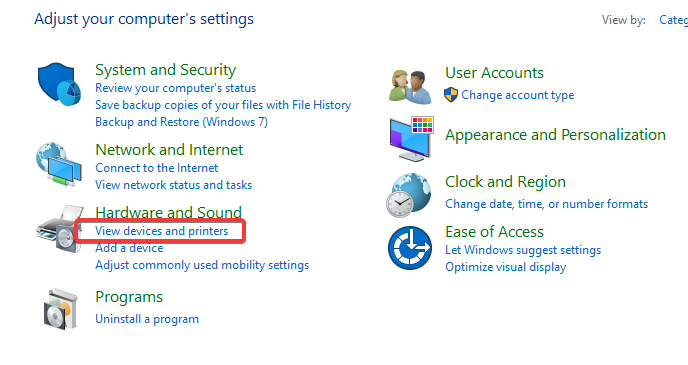688x365 pixels.
Task: Click Optimize visual display link
Action: (505, 267)
